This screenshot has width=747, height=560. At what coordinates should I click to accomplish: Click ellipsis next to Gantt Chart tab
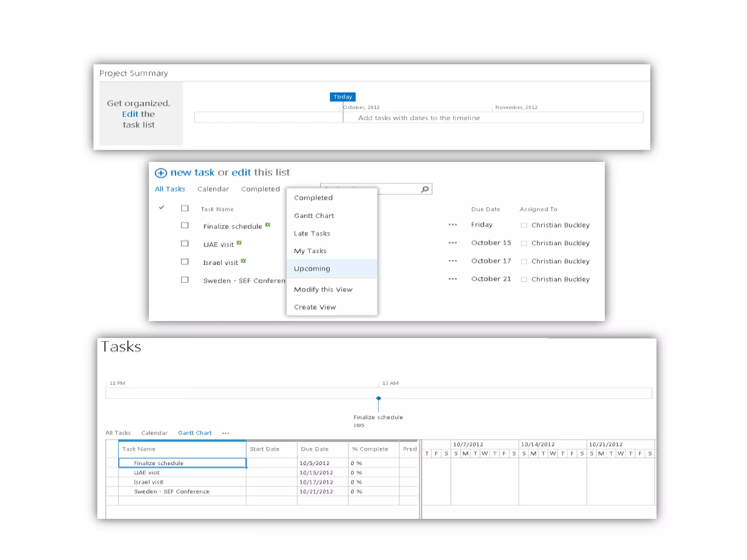tap(226, 433)
